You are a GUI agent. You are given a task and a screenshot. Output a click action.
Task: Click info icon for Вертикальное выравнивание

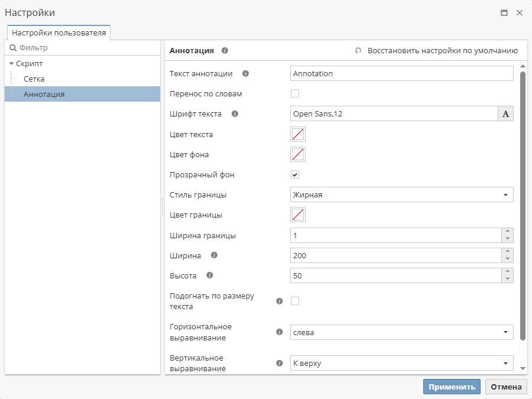(280, 363)
